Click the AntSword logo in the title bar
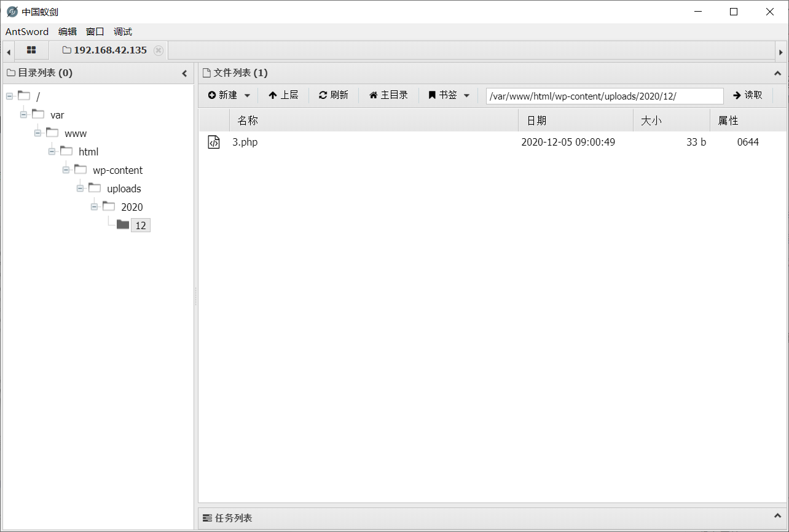This screenshot has height=532, width=789. (x=10, y=10)
